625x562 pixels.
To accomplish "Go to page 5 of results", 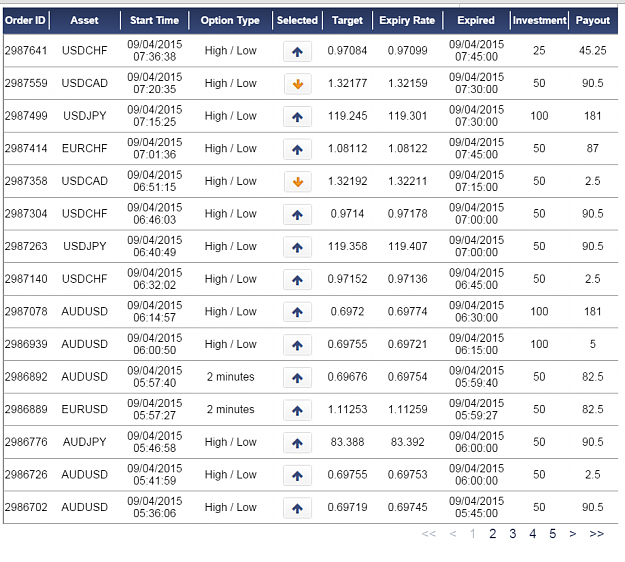I will 552,533.
